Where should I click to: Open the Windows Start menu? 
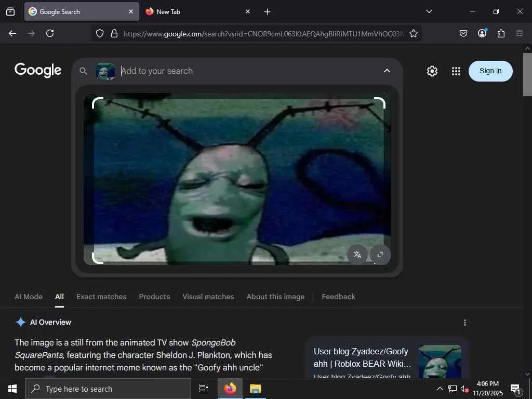coord(12,389)
